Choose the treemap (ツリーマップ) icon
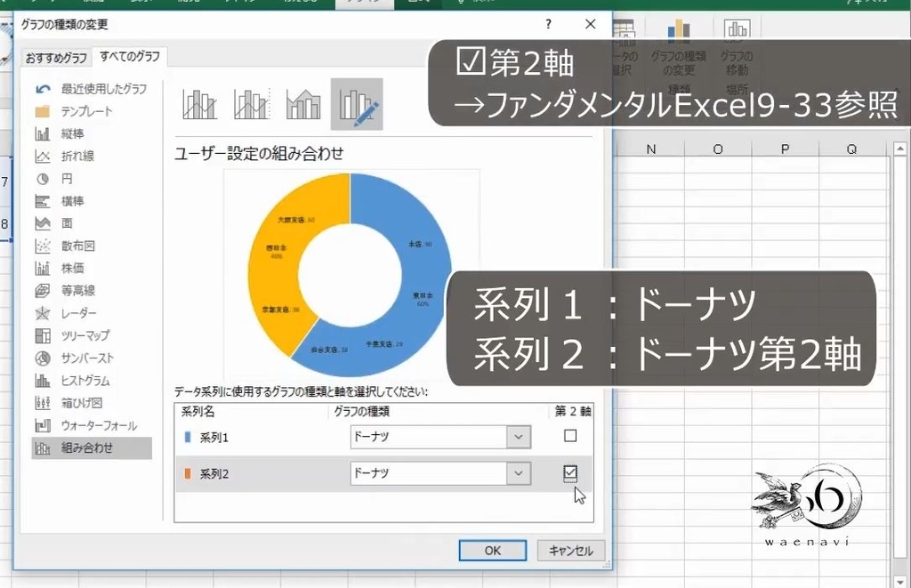 [43, 336]
